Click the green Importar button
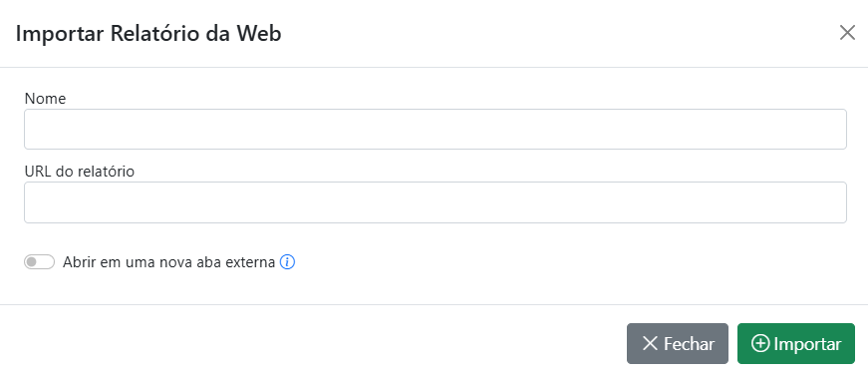This screenshot has width=868, height=379. tap(795, 343)
